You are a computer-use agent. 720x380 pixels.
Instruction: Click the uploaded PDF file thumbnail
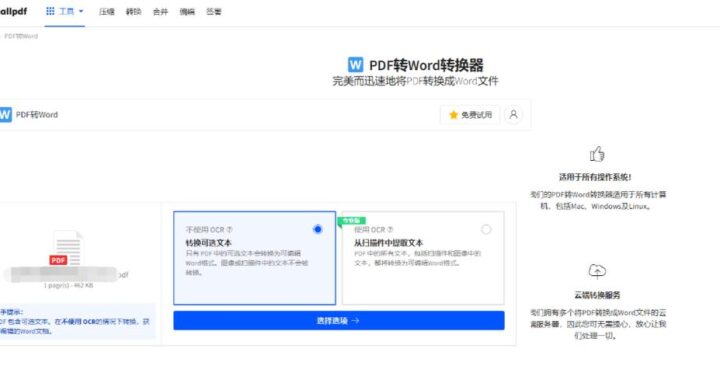(x=68, y=248)
